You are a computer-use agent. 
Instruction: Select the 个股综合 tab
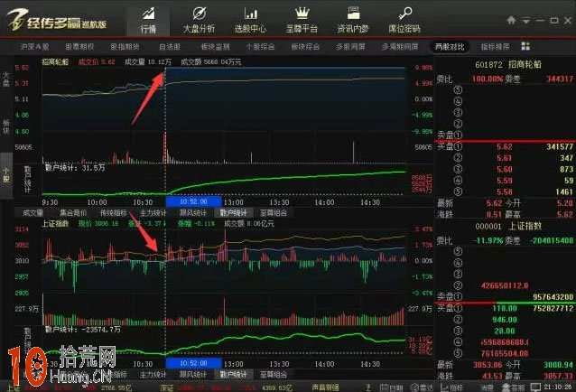click(x=260, y=47)
